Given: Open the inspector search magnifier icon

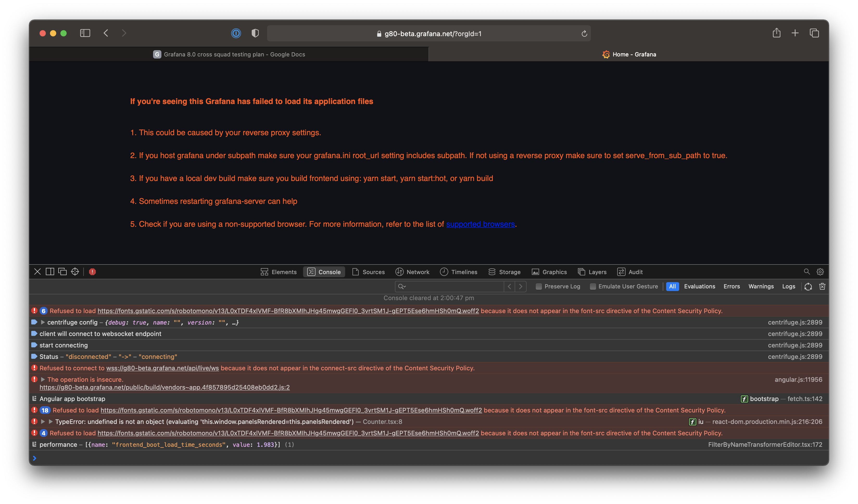Looking at the screenshot, I should click(807, 272).
